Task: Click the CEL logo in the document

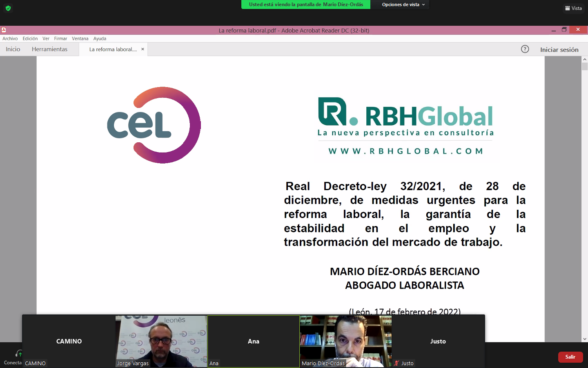Action: (154, 125)
